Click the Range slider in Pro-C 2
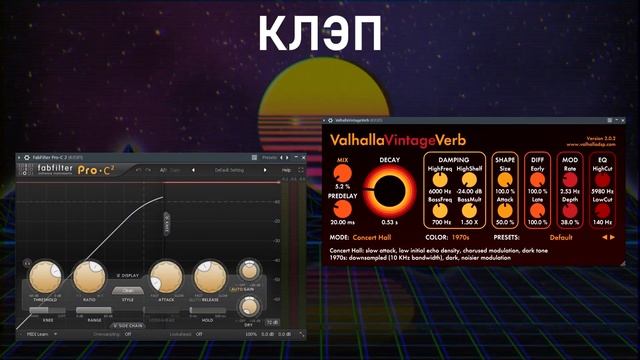This screenshot has height=360, width=640. 94,311
